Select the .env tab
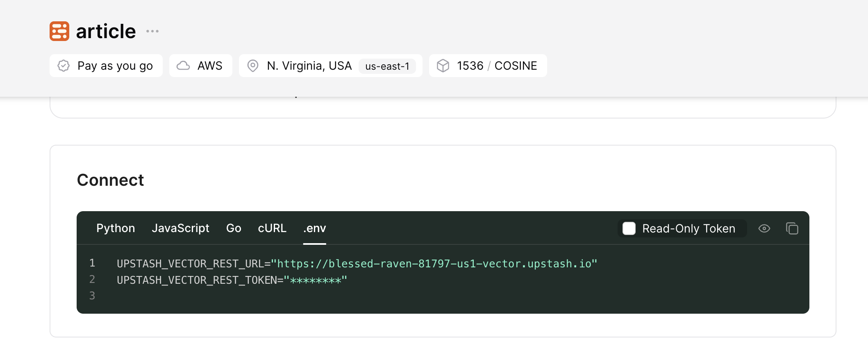Image resolution: width=868 pixels, height=351 pixels. [314, 228]
